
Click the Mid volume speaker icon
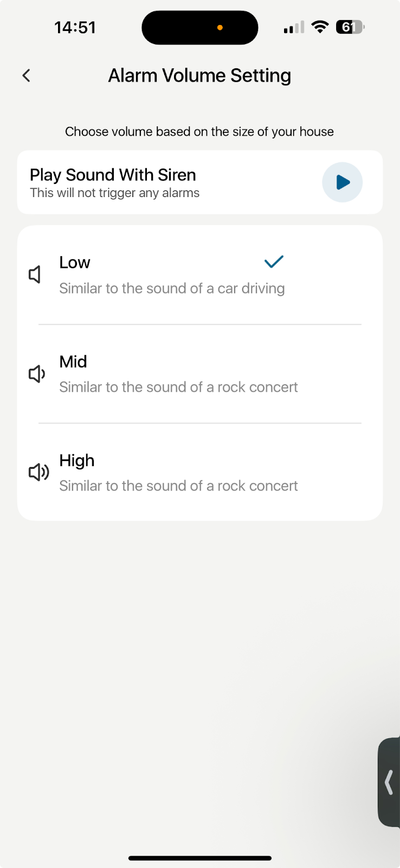pos(36,374)
